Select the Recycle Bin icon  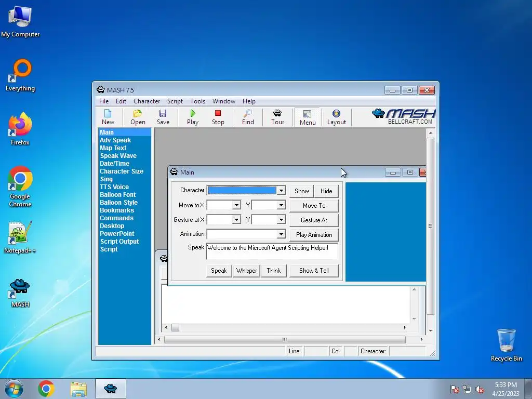tap(506, 345)
